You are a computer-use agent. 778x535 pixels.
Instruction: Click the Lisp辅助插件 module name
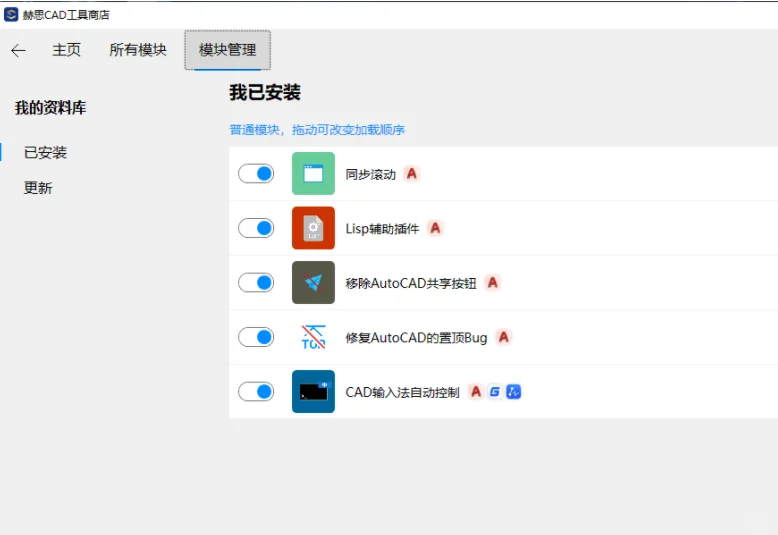point(382,229)
